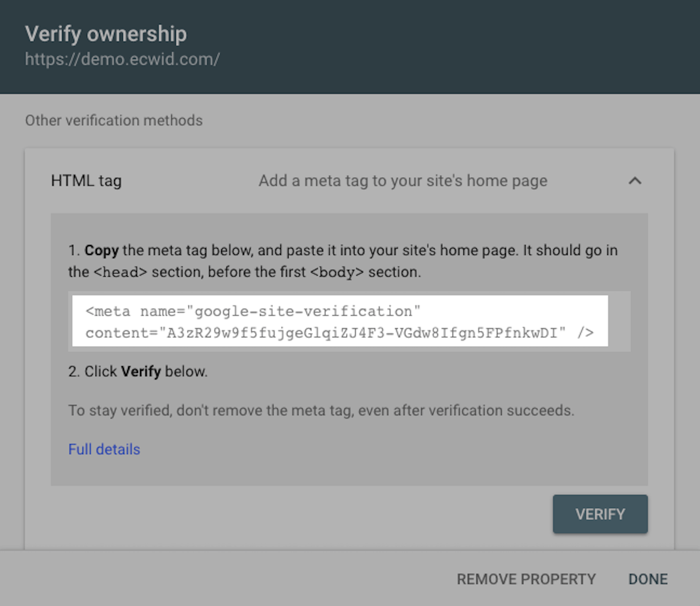This screenshot has width=700, height=606.
Task: Click REMOVE PROPERTY
Action: [525, 579]
